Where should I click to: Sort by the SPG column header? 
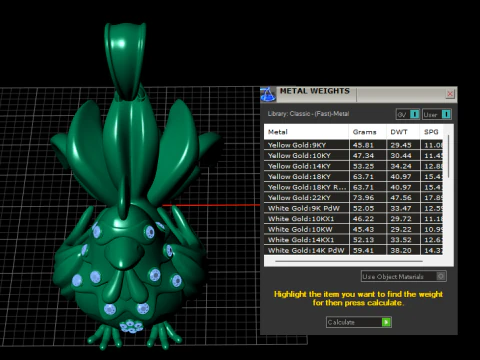432,132
